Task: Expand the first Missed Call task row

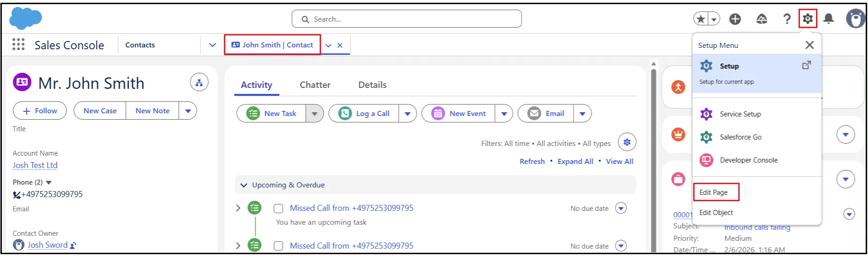Action: (238, 208)
